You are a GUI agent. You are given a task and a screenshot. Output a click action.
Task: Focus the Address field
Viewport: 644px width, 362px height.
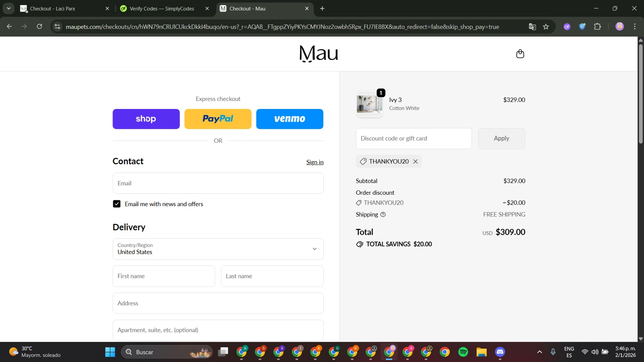pyautogui.click(x=218, y=303)
